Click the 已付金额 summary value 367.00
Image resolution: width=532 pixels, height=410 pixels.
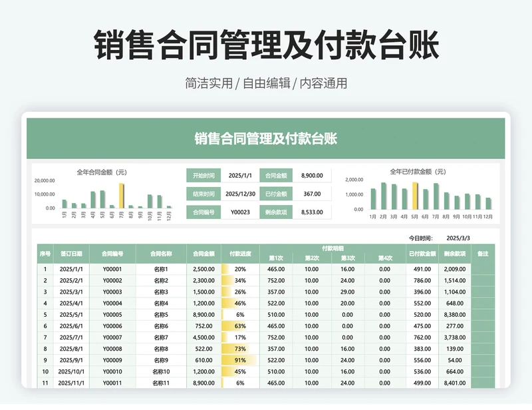[x=312, y=194]
